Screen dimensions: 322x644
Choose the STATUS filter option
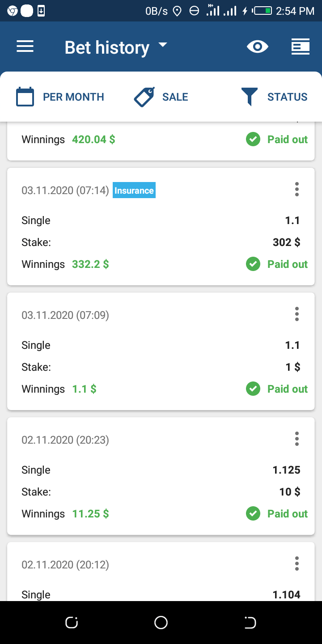(x=287, y=97)
